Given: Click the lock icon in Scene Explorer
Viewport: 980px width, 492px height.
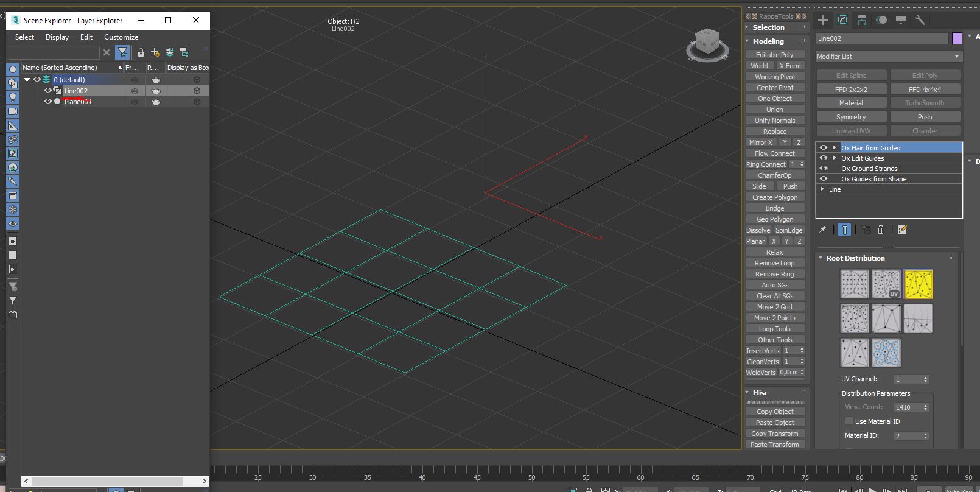Looking at the screenshot, I should coord(141,52).
